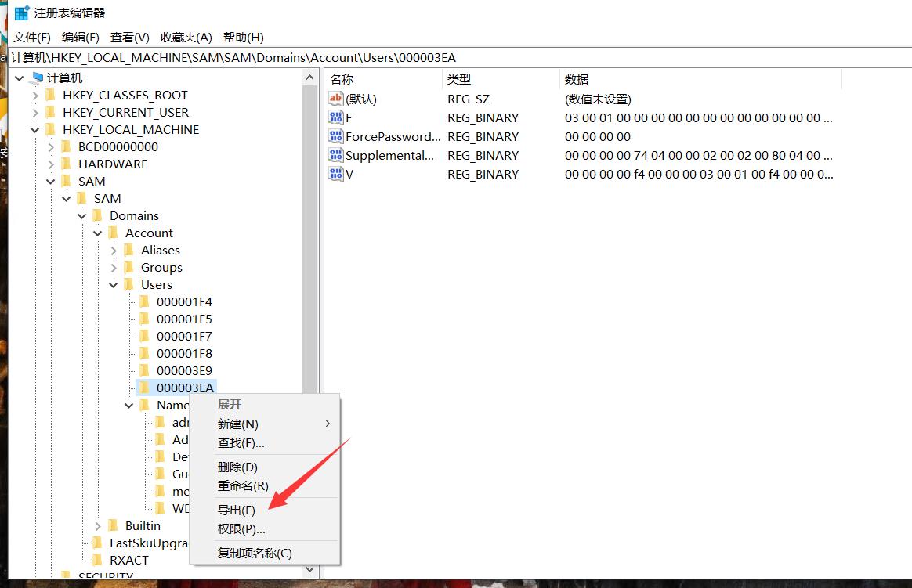Collapse the HKEY_LOCAL_MACHINE tree node
Image resolution: width=912 pixels, height=588 pixels.
[x=34, y=130]
